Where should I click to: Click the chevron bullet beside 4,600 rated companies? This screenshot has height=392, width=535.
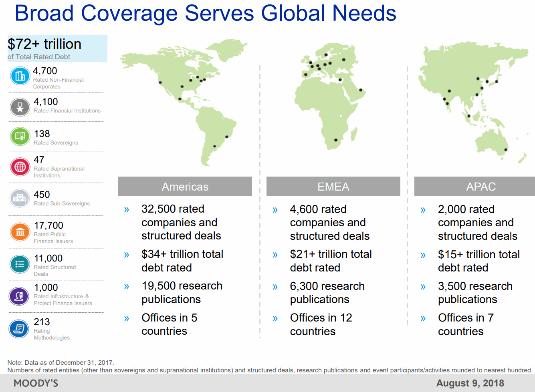275,210
